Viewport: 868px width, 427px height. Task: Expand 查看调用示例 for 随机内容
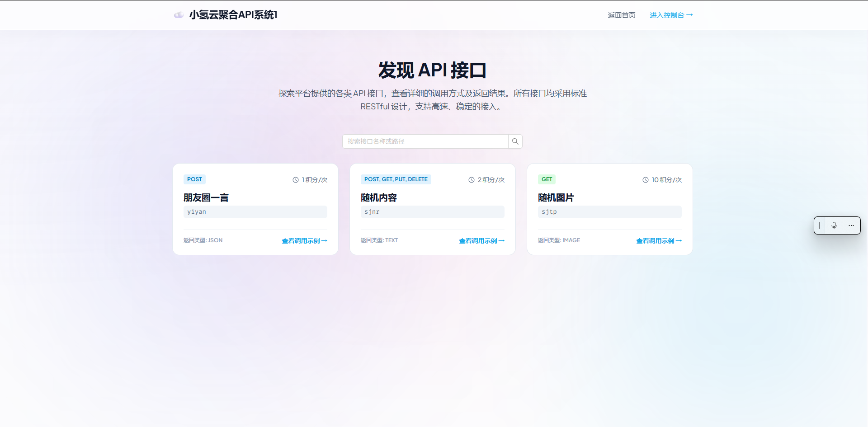pos(481,240)
